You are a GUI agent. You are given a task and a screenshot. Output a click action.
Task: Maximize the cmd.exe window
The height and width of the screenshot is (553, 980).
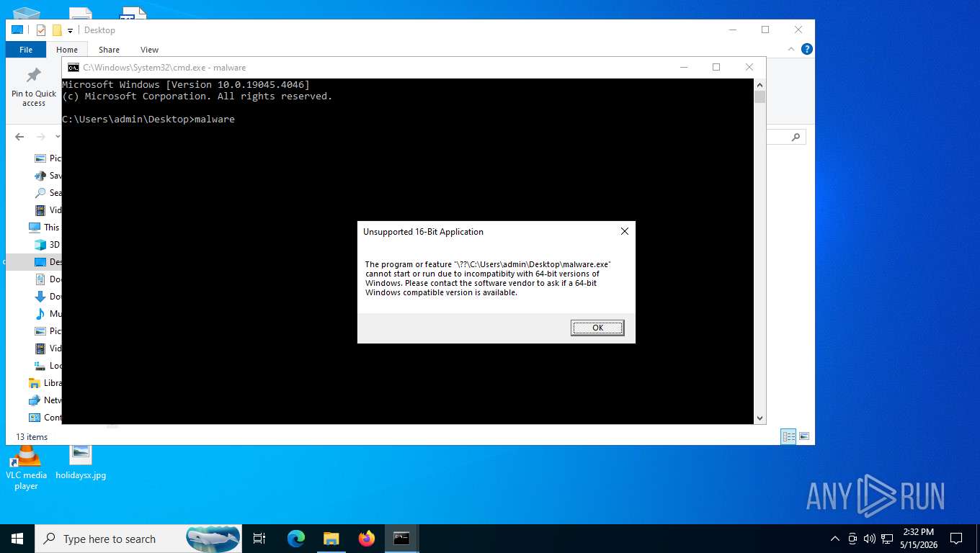tap(716, 67)
